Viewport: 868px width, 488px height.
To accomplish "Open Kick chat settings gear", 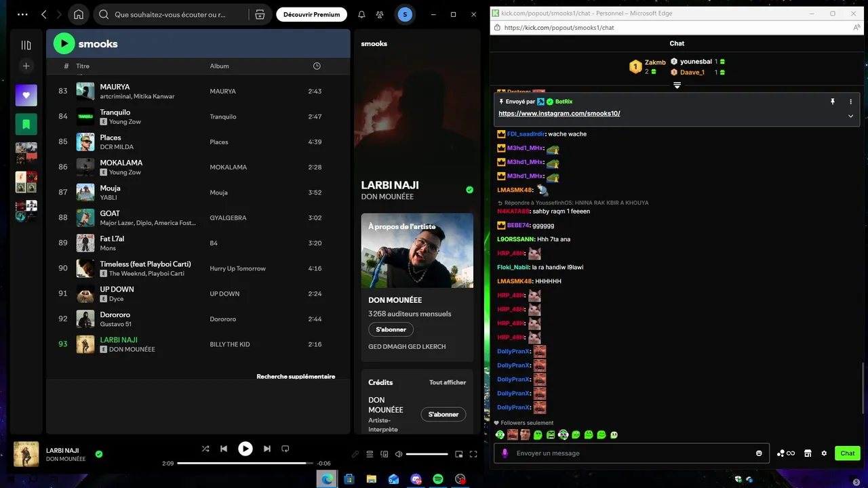I will pos(824,453).
